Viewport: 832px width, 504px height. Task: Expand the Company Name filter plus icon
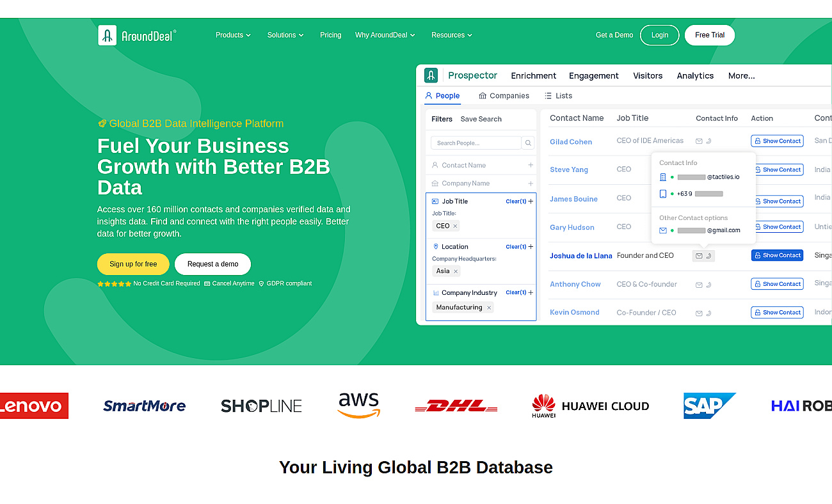(x=531, y=183)
